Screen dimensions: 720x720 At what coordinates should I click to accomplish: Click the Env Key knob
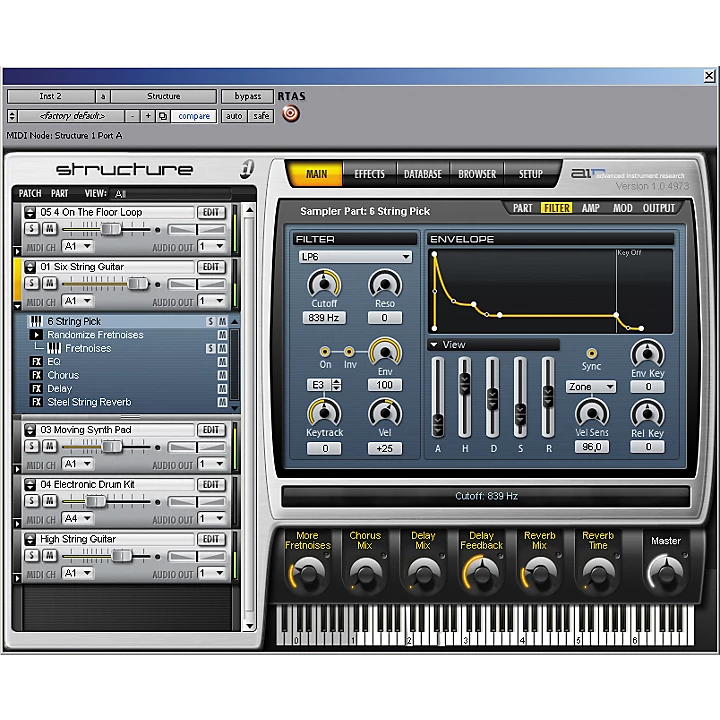(647, 354)
